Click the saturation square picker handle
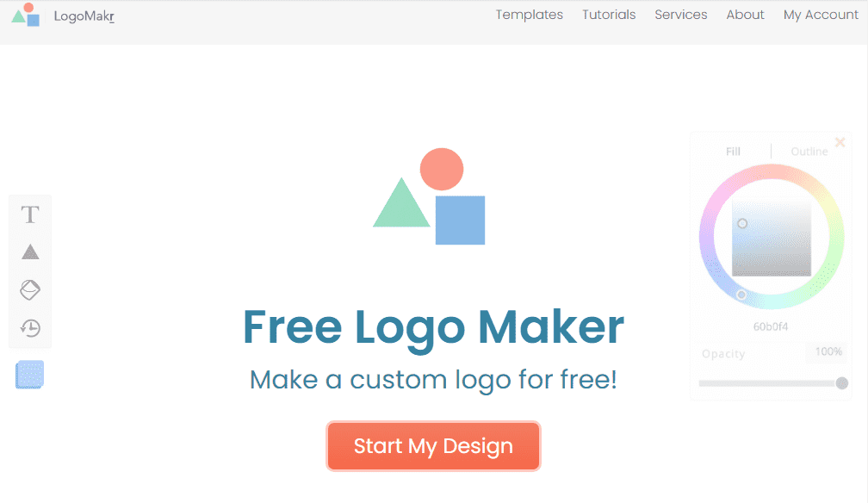This screenshot has width=868, height=503. coord(742,223)
